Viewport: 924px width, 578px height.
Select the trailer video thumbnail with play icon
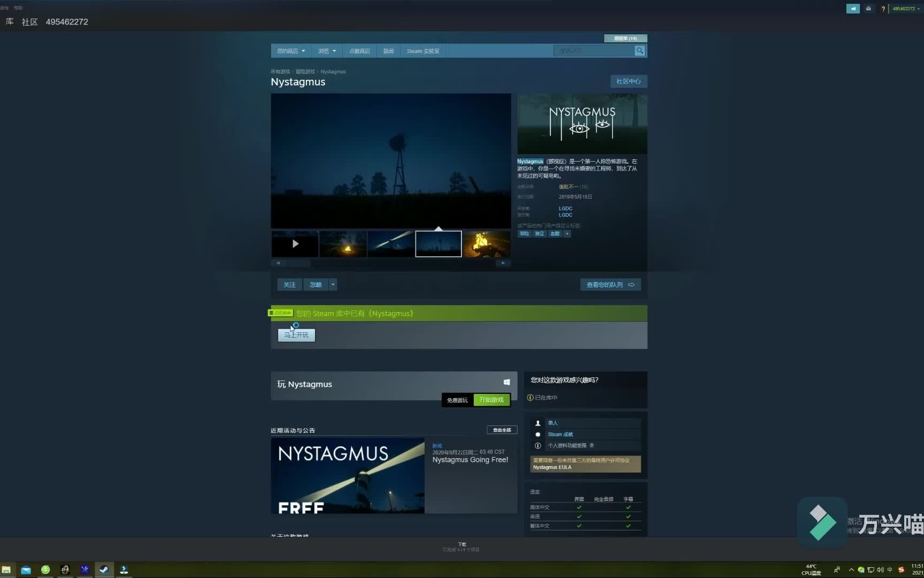(295, 244)
